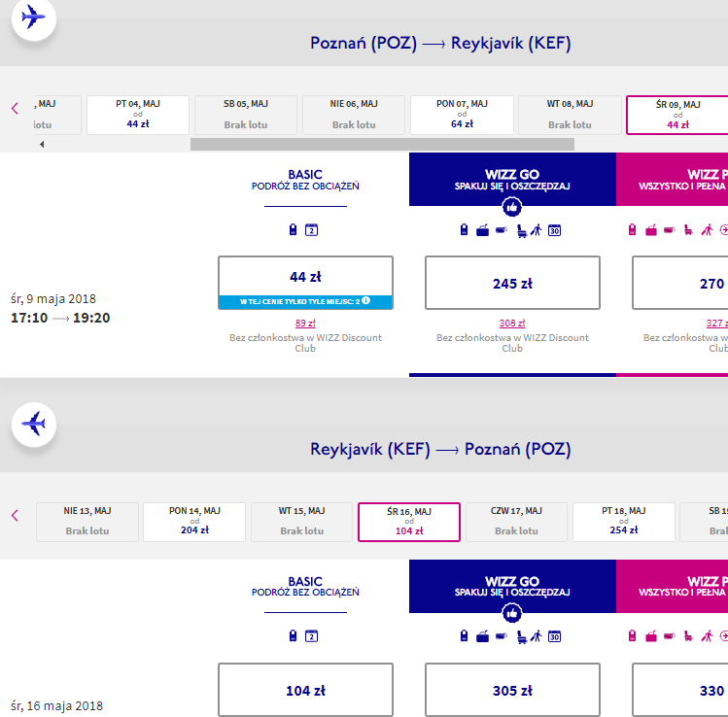
Task: Choose return WIZZ GO fare 305 zł
Action: click(512, 690)
